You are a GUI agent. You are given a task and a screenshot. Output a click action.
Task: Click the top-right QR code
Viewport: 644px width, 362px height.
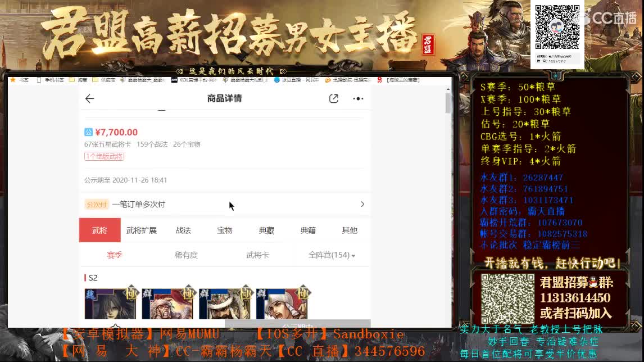(x=557, y=27)
